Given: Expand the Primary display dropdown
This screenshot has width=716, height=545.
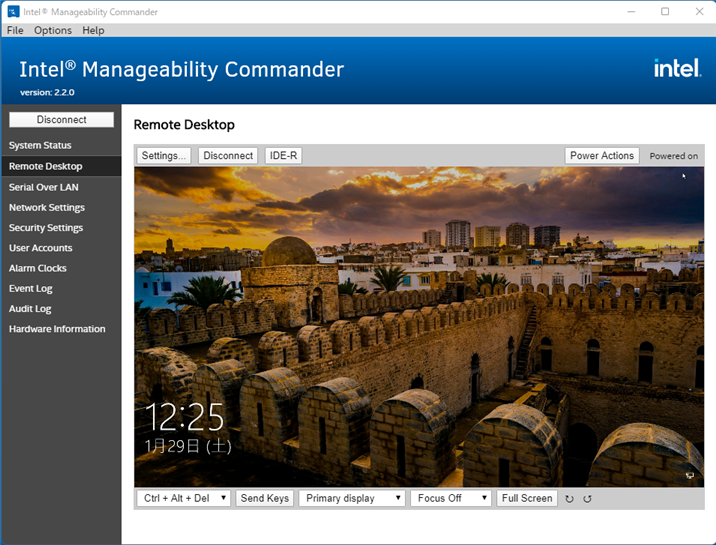Looking at the screenshot, I should tap(352, 498).
